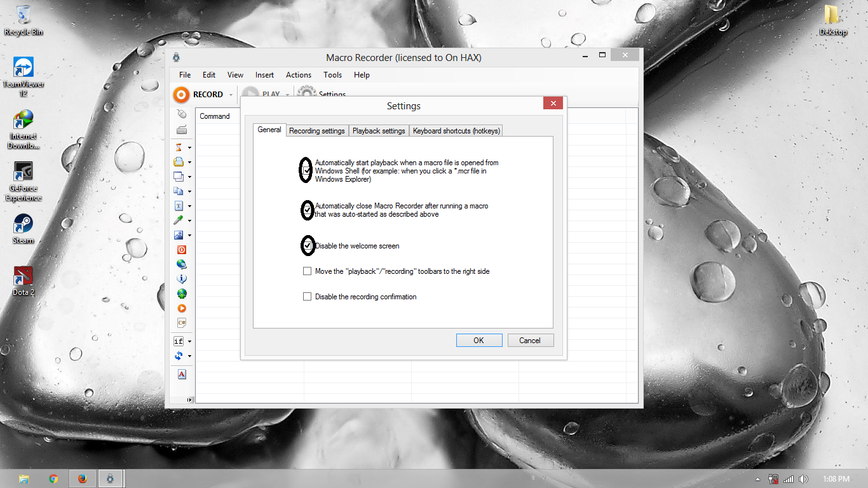
Task: Expand the RECORD dropdown arrow
Action: [230, 94]
